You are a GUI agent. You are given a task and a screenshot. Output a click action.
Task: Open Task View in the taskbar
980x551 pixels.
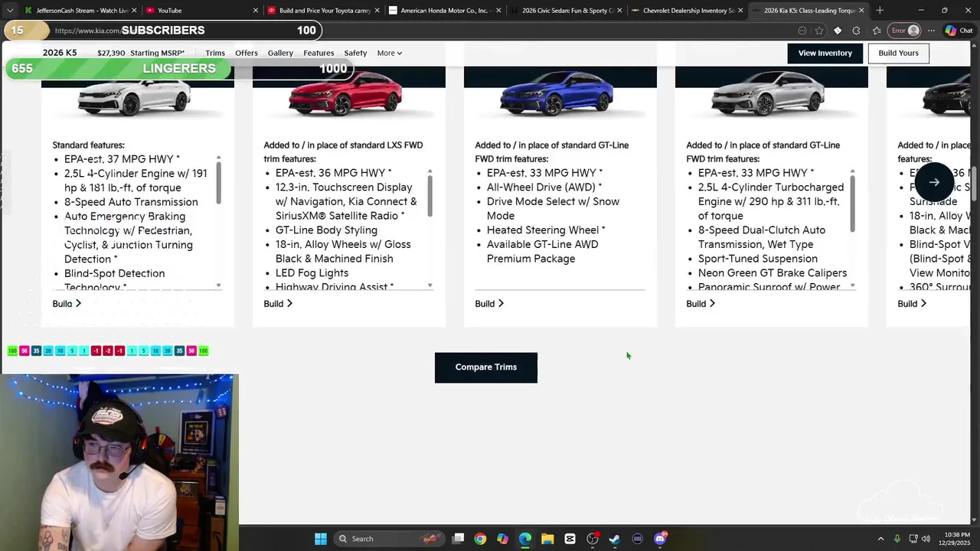pos(458,539)
